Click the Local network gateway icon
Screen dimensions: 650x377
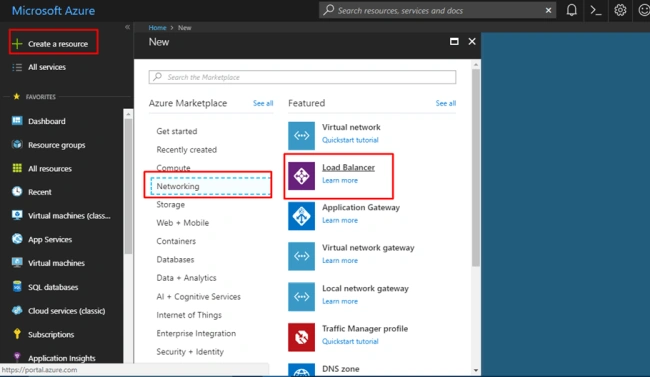301,297
